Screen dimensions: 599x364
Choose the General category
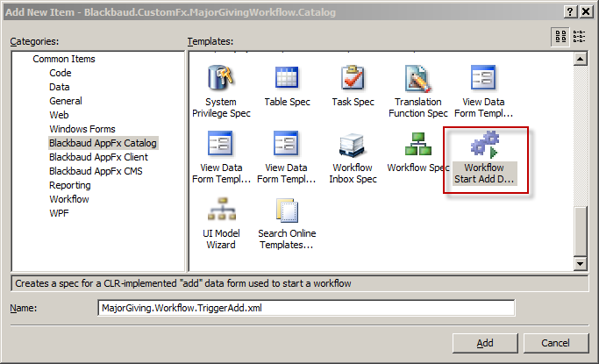pyautogui.click(x=65, y=101)
